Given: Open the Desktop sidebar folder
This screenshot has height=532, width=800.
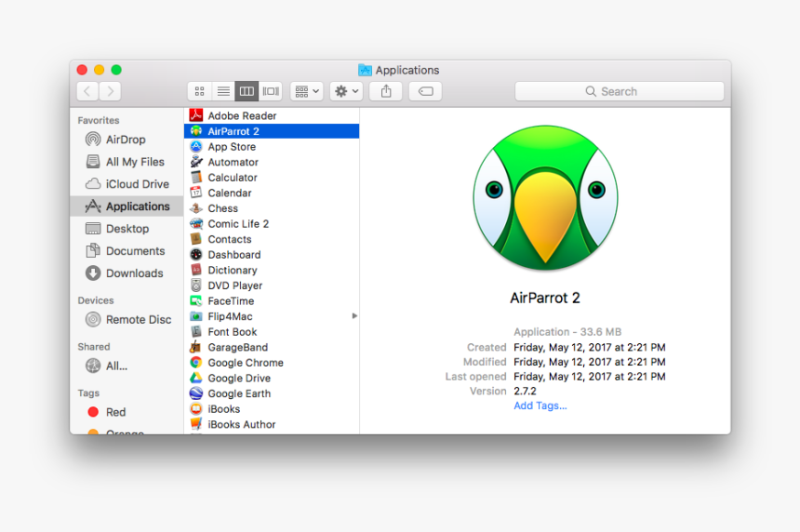Looking at the screenshot, I should [127, 229].
